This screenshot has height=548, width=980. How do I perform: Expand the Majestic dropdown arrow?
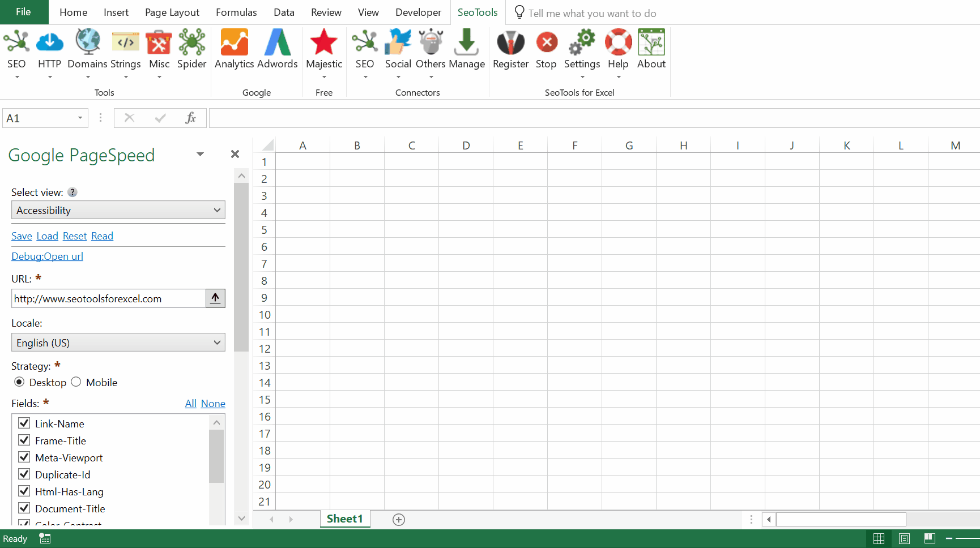pos(324,77)
